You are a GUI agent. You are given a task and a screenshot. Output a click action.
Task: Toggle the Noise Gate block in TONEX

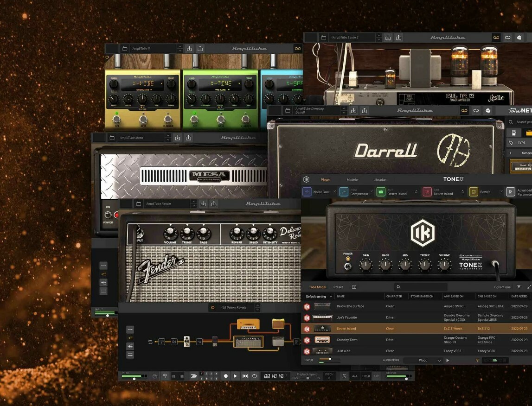click(307, 192)
